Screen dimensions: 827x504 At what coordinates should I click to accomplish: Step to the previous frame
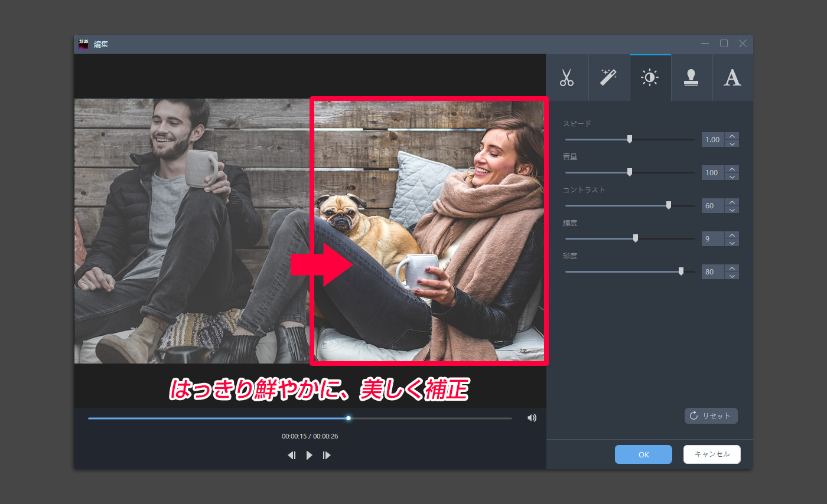(x=291, y=455)
